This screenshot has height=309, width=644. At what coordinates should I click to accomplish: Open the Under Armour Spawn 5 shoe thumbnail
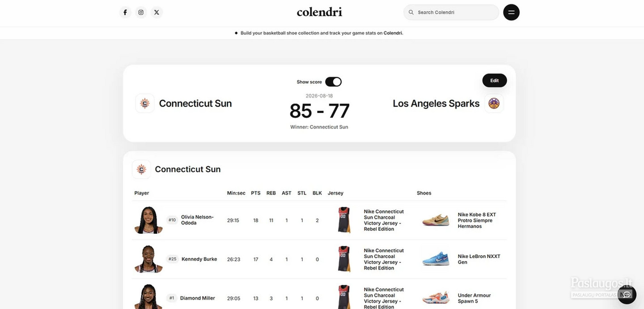click(x=436, y=298)
